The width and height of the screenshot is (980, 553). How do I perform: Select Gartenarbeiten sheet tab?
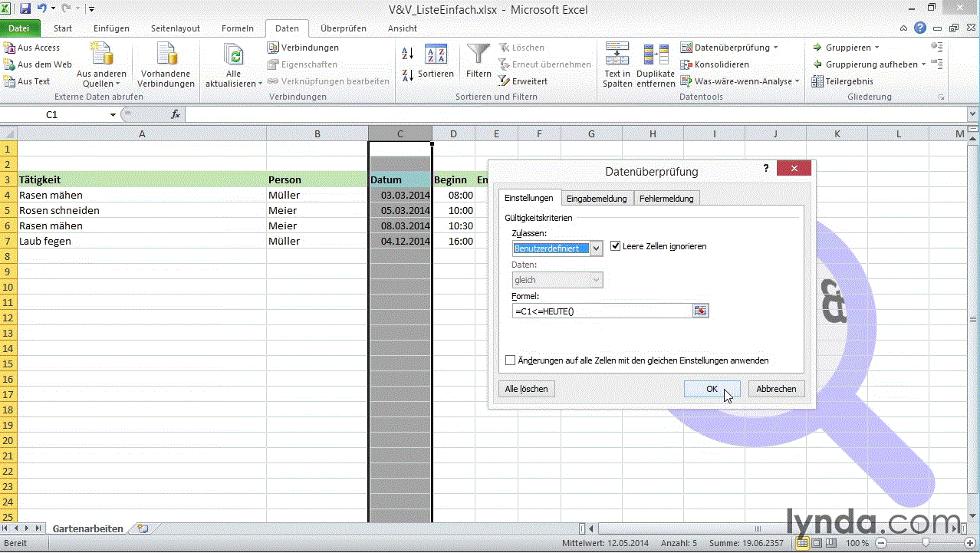(87, 529)
